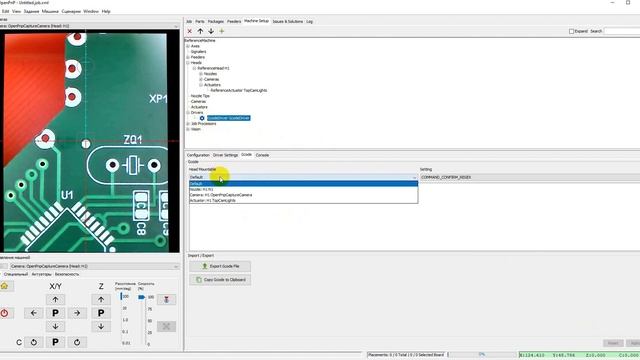Viewport: 640px width, 360px height.
Task: Click the gear icon of the GcodeDriver item
Action: coord(202,118)
